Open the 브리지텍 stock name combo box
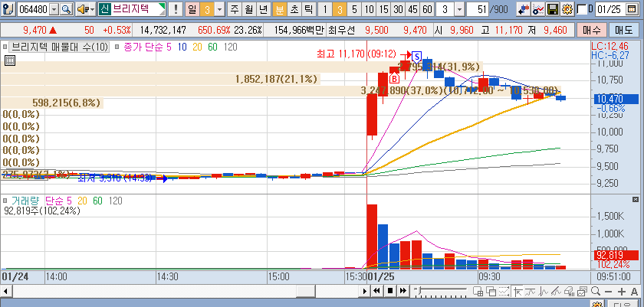The height and width of the screenshot is (307, 644). pyautogui.click(x=132, y=9)
